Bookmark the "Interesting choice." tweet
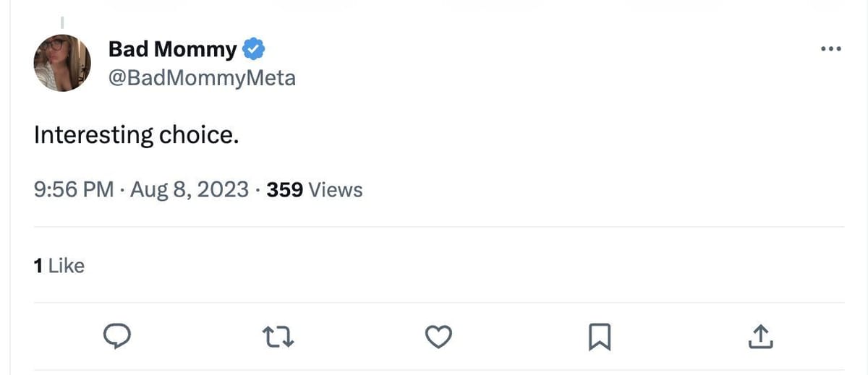Viewport: 868px width, 375px height. point(600,337)
